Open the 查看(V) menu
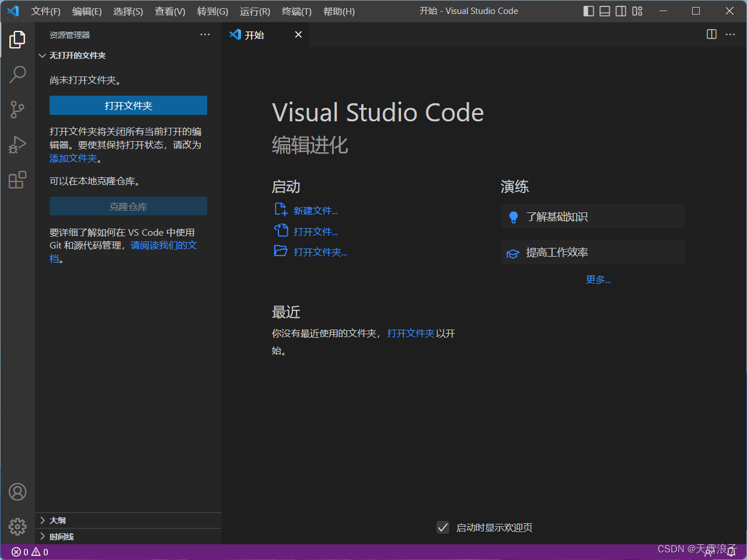The image size is (747, 560). pyautogui.click(x=170, y=11)
